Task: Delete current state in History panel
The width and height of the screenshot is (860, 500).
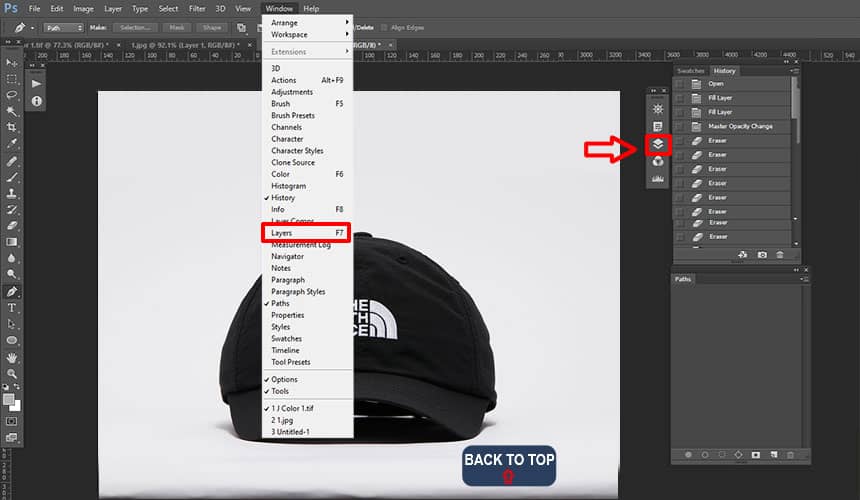Action: (779, 255)
